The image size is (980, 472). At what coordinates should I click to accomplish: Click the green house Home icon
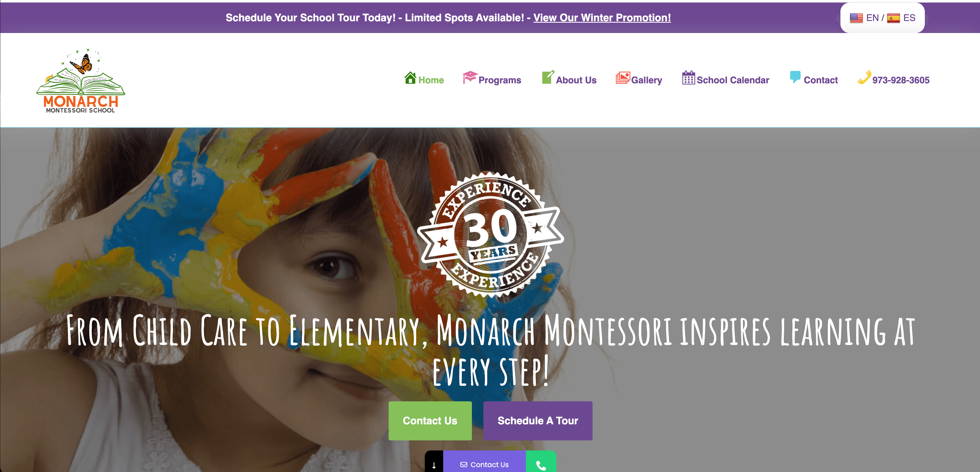click(x=410, y=78)
